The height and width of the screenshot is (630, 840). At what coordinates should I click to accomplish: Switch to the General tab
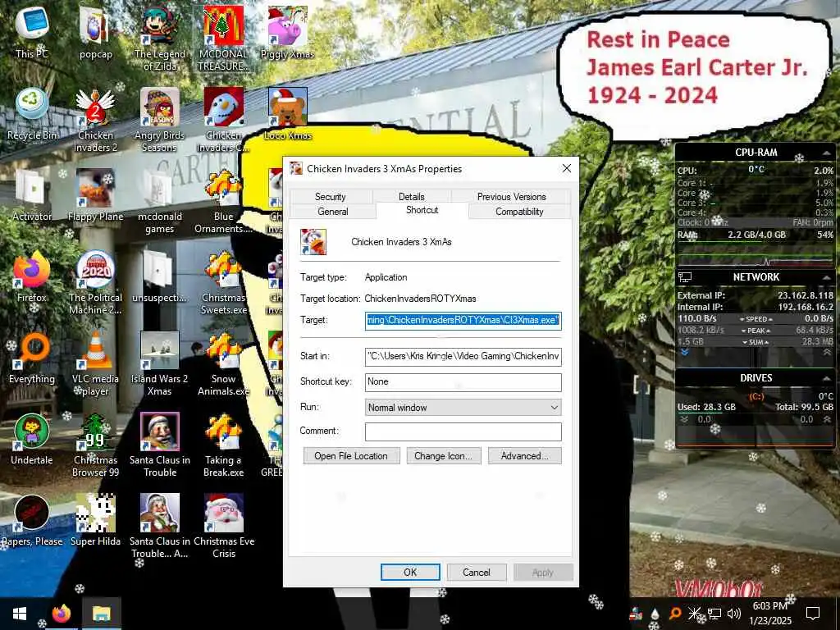[x=333, y=211]
